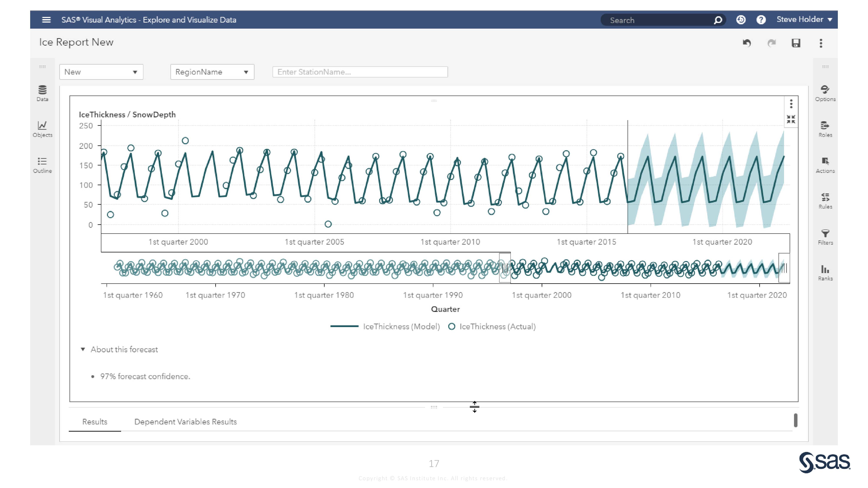Click the IceThickness / SnowDepth chart title
868x488 pixels.
[x=127, y=115]
